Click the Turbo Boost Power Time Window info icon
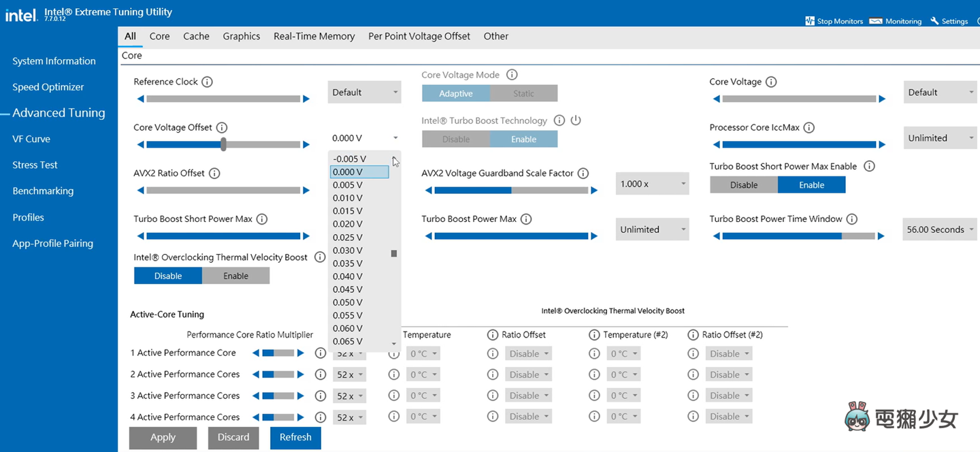The width and height of the screenshot is (980, 452). 852,219
